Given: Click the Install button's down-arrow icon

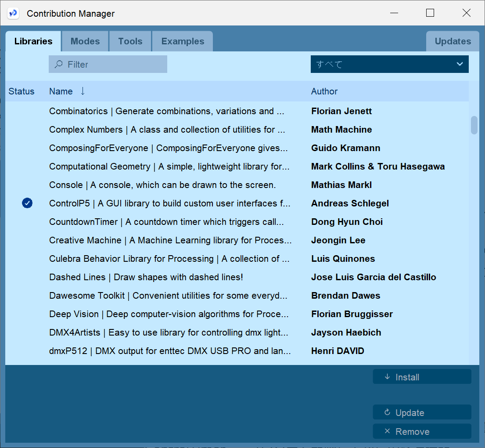Looking at the screenshot, I should [387, 377].
